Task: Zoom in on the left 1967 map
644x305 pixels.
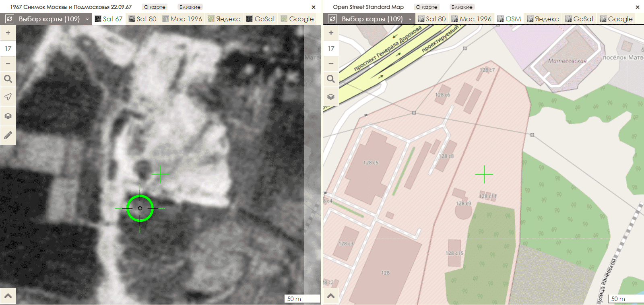Action: pos(8,33)
